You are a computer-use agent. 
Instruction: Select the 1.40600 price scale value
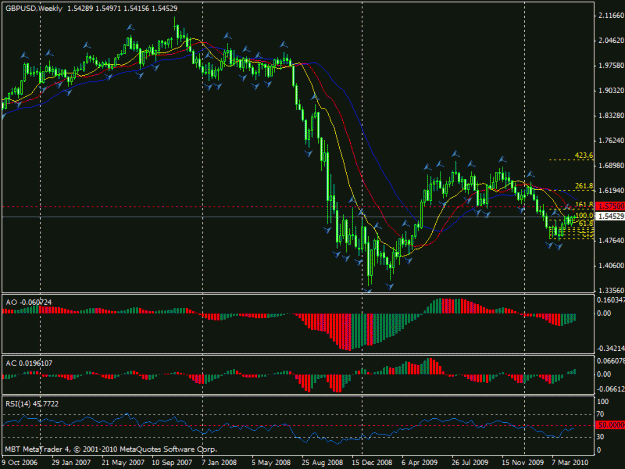coord(611,265)
